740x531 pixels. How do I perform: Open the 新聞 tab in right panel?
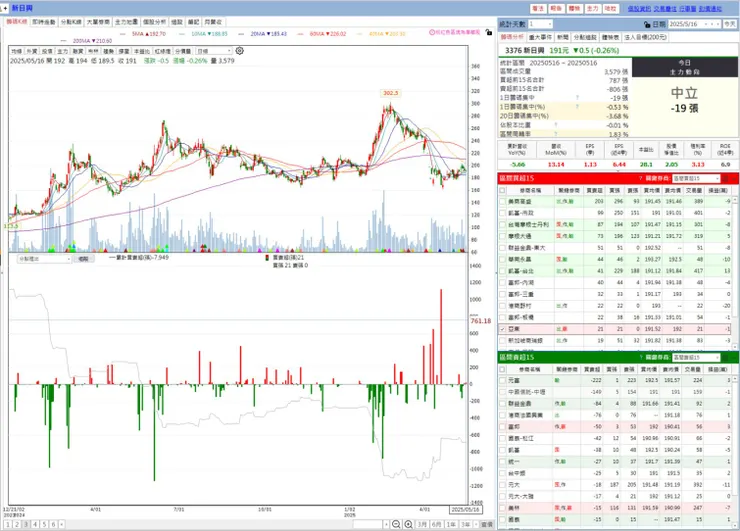(563, 37)
